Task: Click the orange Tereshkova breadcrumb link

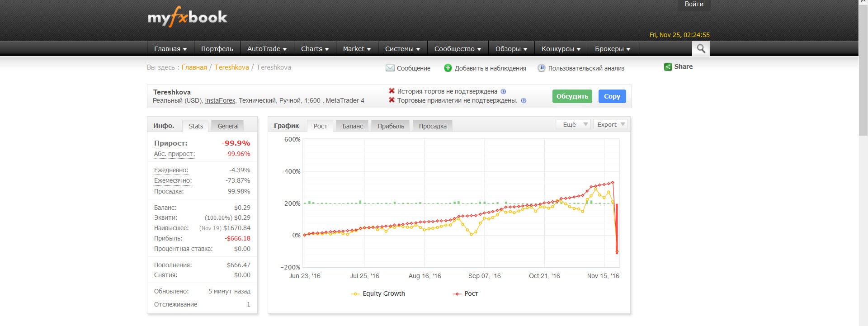Action: pos(231,67)
